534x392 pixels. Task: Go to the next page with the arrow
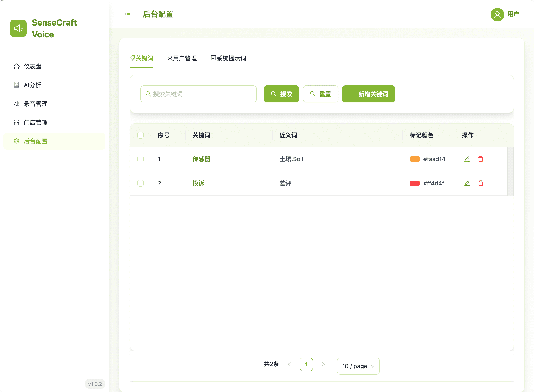(323, 365)
